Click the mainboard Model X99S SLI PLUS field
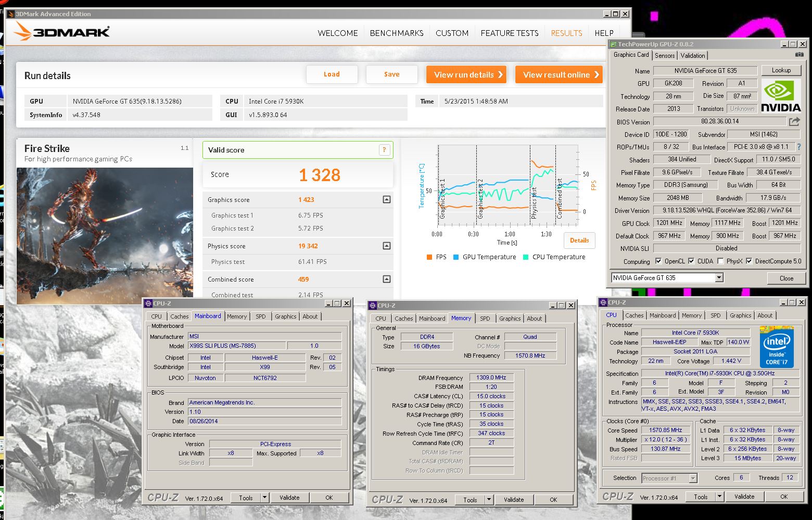This screenshot has height=520, width=812. [x=236, y=346]
